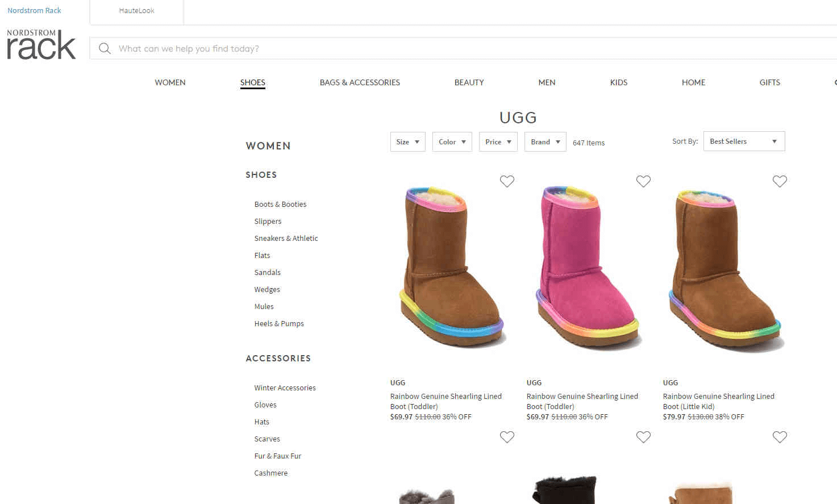Open the WOMEN navigation menu
The width and height of the screenshot is (837, 504).
170,82
